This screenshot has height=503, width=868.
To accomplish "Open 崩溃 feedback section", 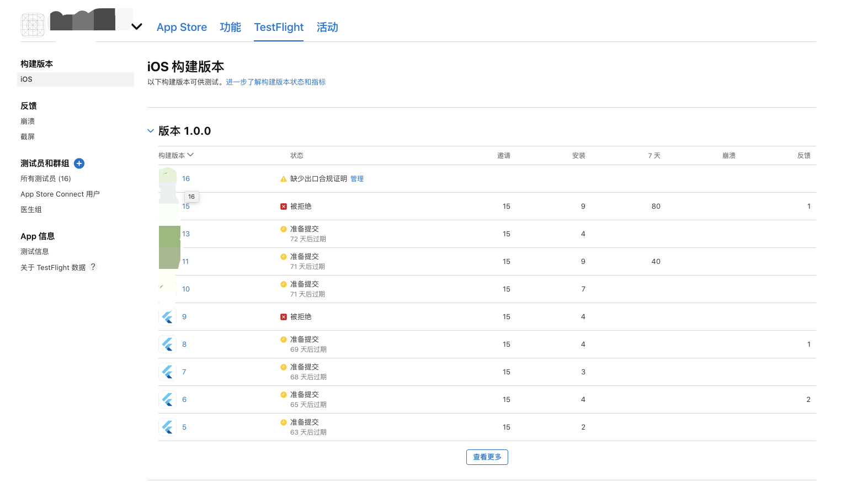I will (x=28, y=121).
